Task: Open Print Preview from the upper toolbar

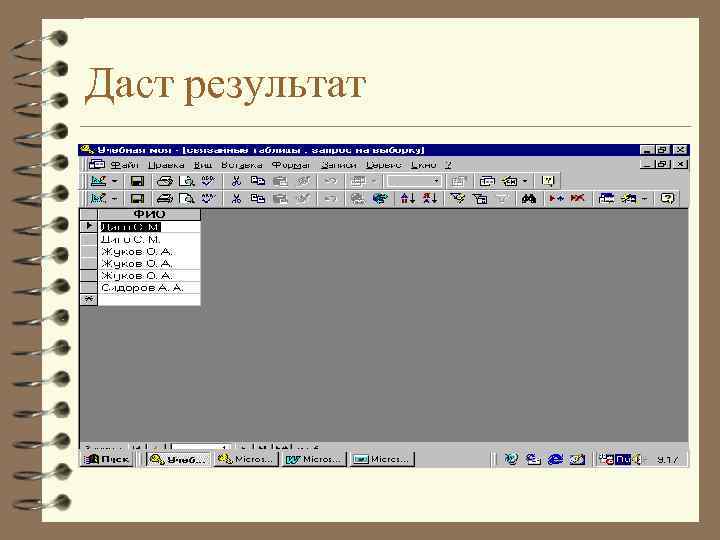Action: tap(186, 181)
